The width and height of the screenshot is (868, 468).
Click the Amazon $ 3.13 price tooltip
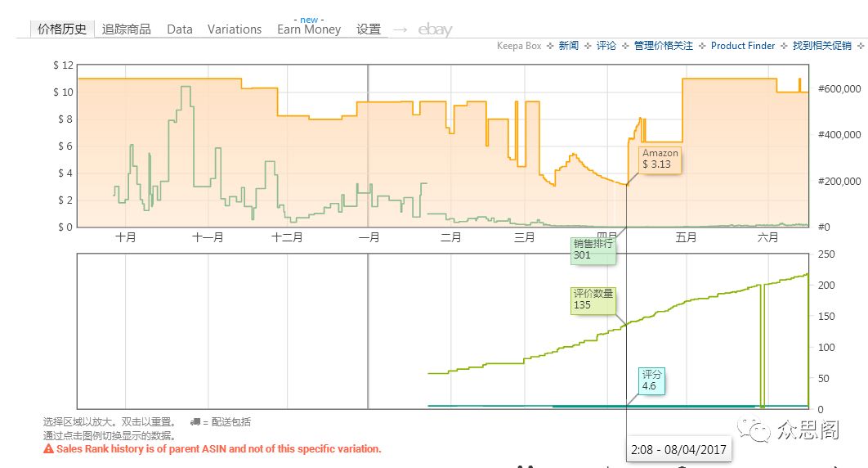pos(660,159)
